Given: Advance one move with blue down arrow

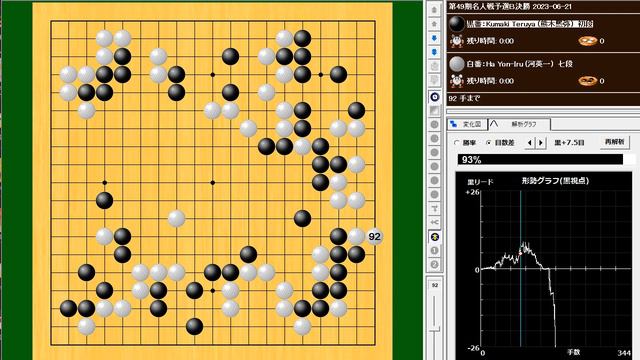Looking at the screenshot, I should (434, 38).
